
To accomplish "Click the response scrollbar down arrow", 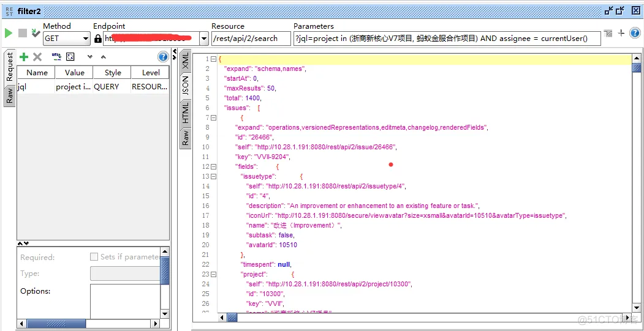I will 637,307.
